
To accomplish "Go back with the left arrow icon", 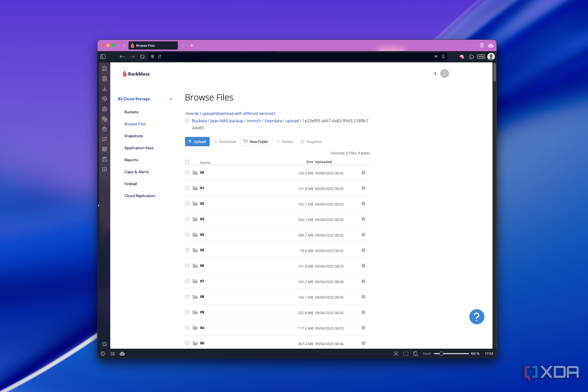I will tap(122, 57).
